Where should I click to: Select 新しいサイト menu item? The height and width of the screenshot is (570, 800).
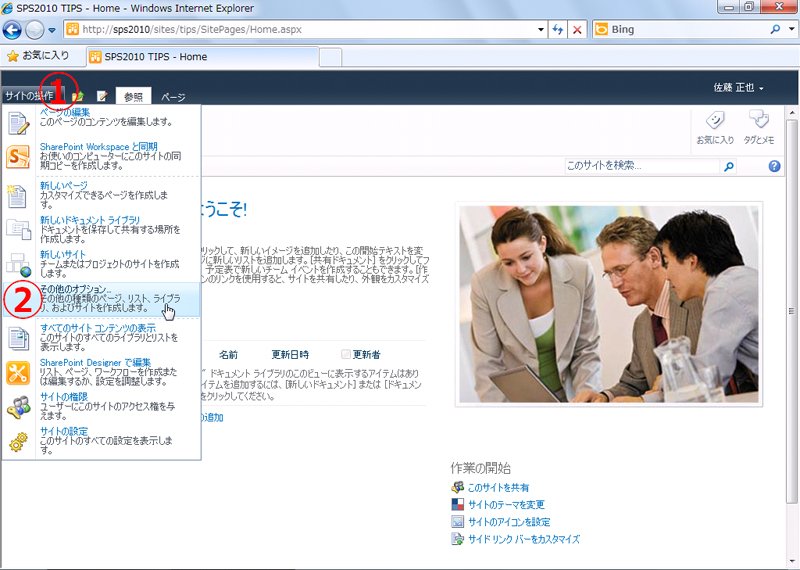(102, 263)
